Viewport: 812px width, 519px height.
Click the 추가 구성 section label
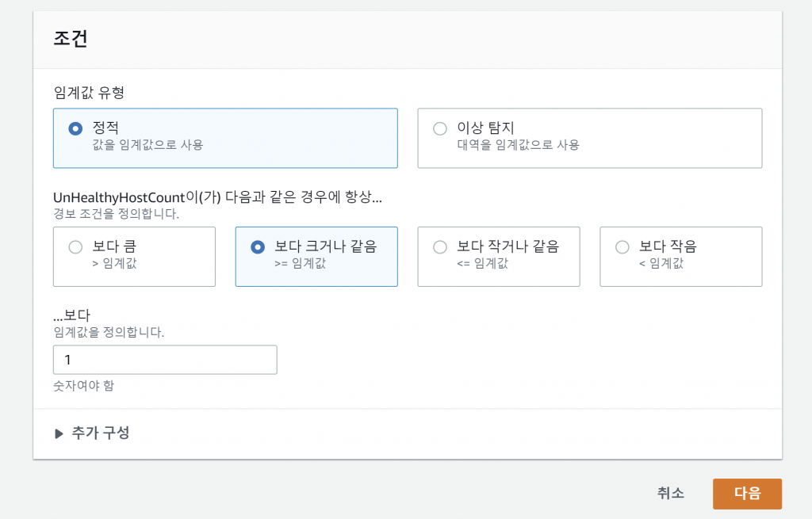coord(101,433)
